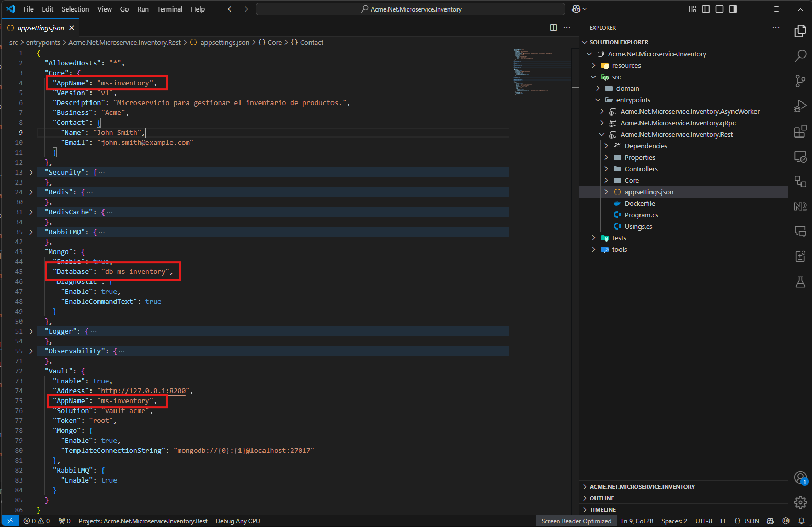
Task: Open Dockerfile in the explorer
Action: (x=639, y=203)
